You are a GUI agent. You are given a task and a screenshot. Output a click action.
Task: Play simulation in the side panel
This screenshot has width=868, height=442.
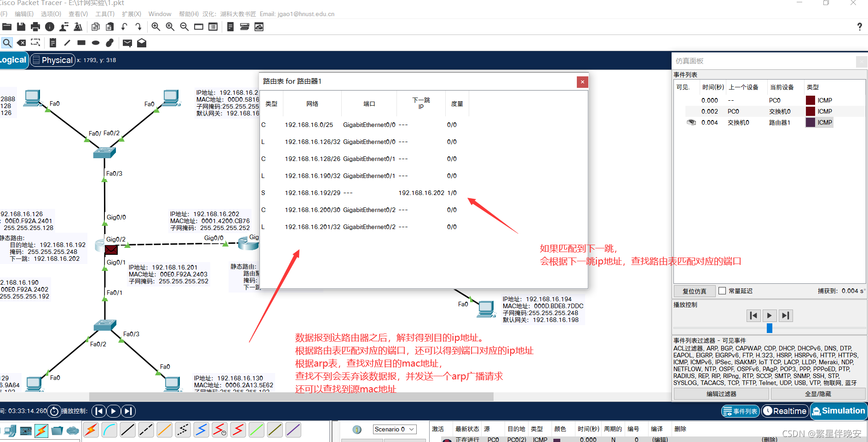tap(770, 316)
